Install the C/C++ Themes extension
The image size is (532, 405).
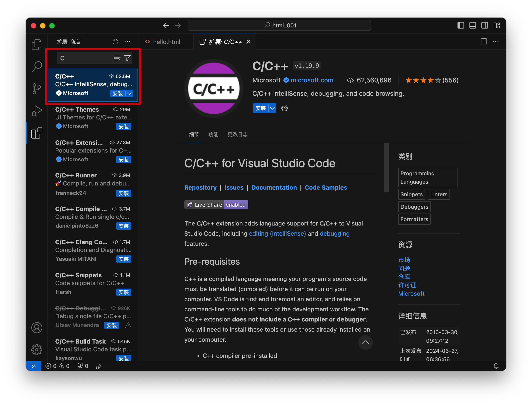pos(123,126)
